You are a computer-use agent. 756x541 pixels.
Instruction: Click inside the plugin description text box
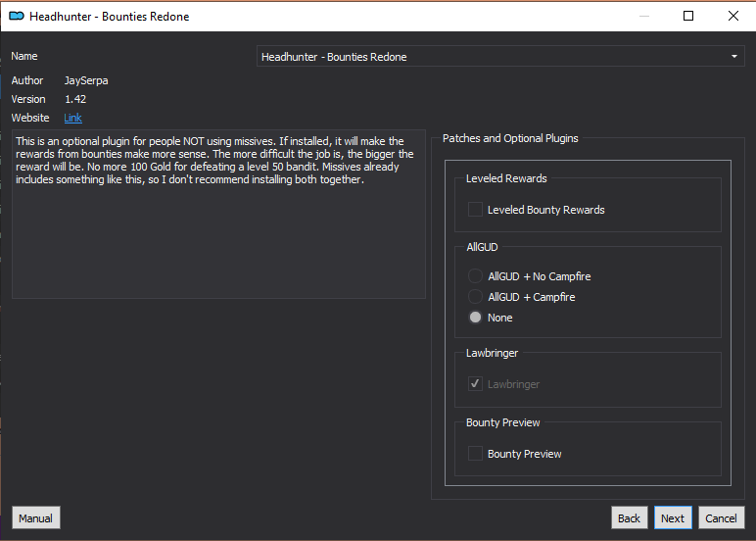point(218,214)
